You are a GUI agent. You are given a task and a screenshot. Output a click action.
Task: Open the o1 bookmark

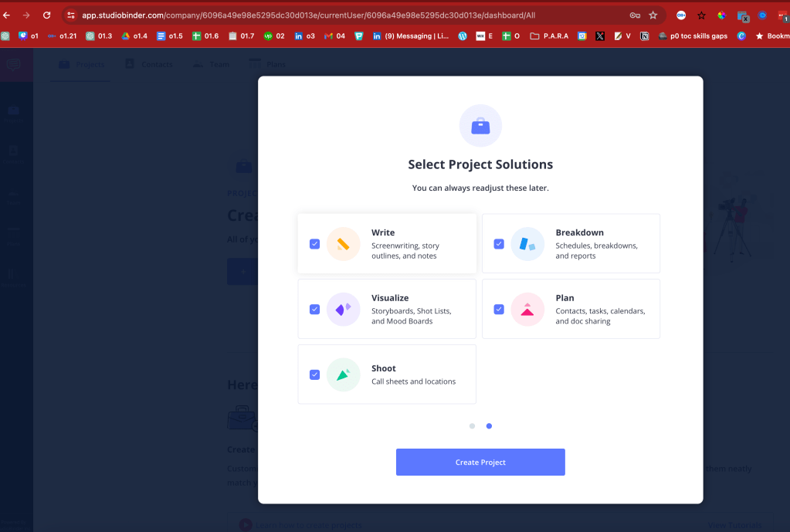[29, 36]
